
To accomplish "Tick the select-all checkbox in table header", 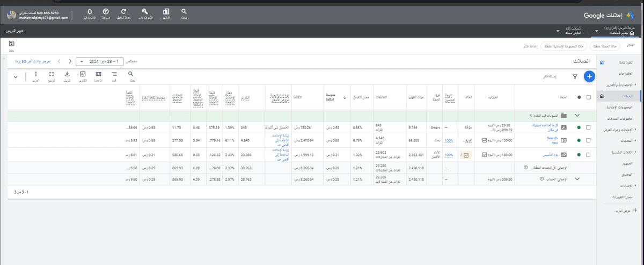I will tap(589, 97).
